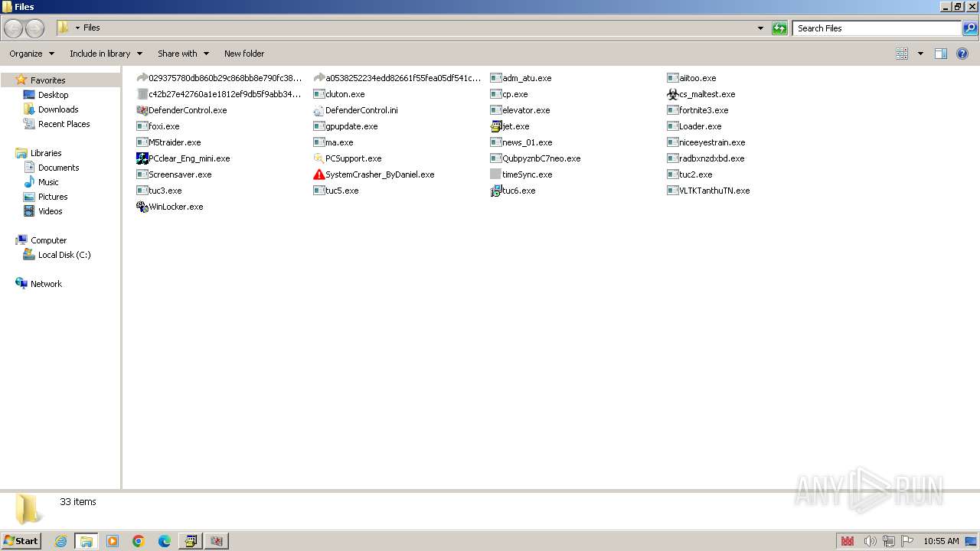This screenshot has width=980, height=551.
Task: Select the QubpyznbC7neo.exe file
Action: coord(535,158)
